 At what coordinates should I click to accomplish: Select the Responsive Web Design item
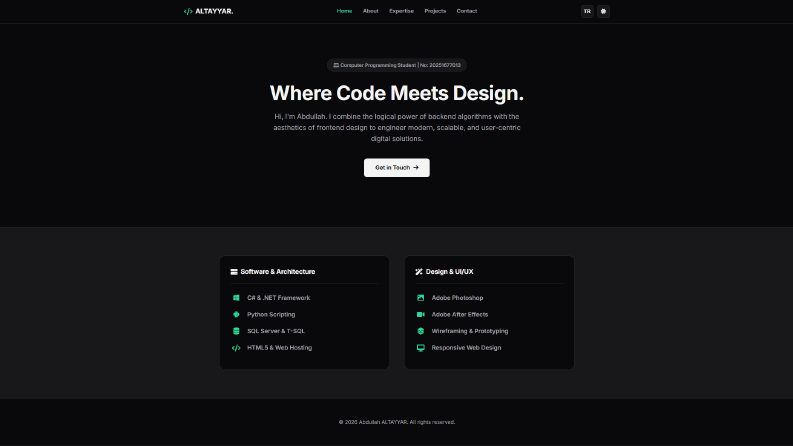pos(466,348)
